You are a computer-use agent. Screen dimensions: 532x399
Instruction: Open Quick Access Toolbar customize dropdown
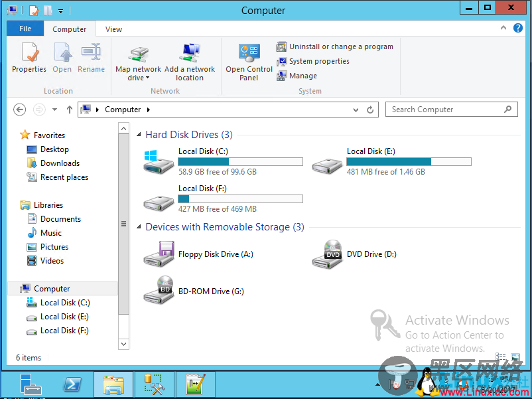[x=60, y=11]
